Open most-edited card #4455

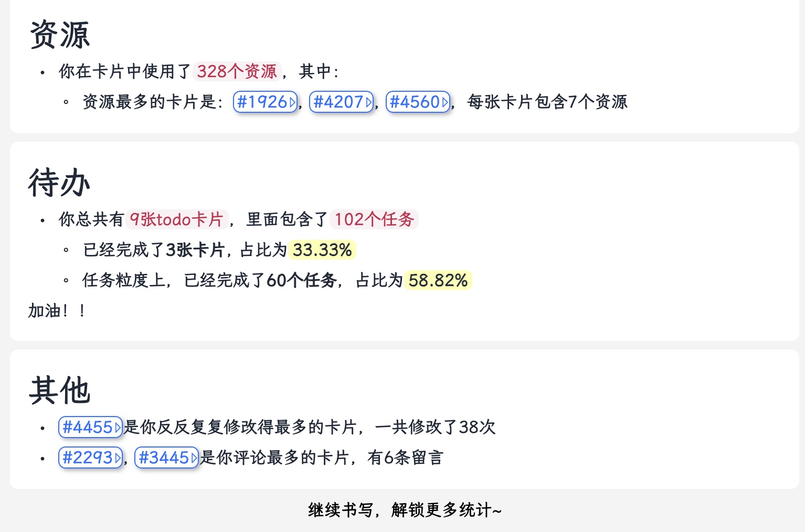[87, 427]
